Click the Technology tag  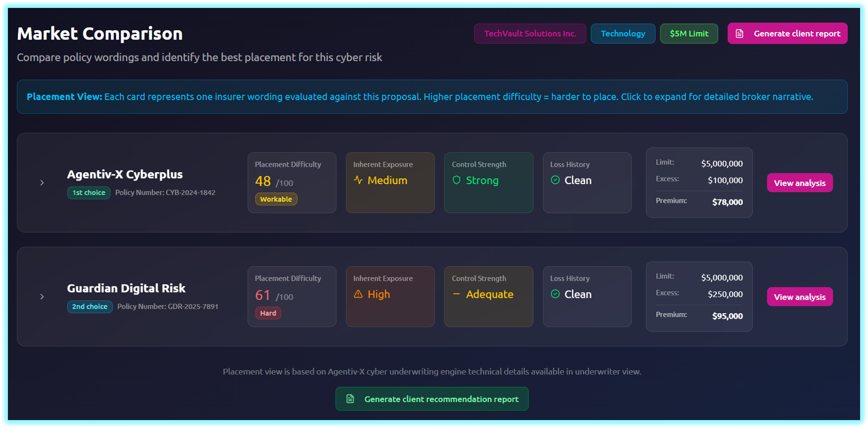pyautogui.click(x=623, y=34)
